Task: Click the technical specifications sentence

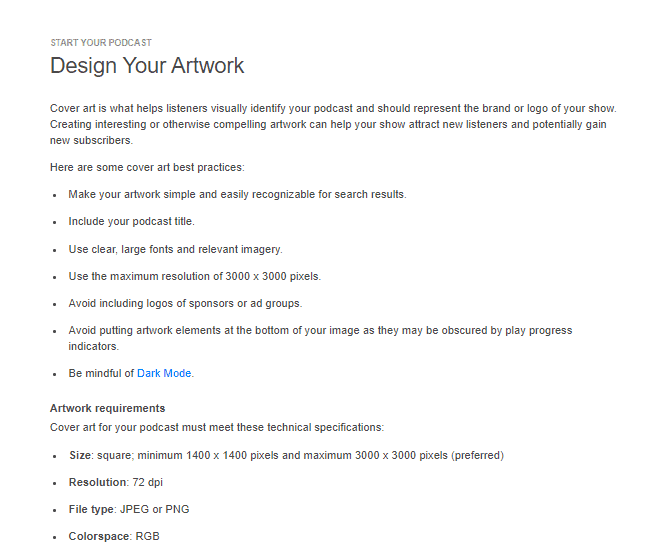Action: click(216, 427)
